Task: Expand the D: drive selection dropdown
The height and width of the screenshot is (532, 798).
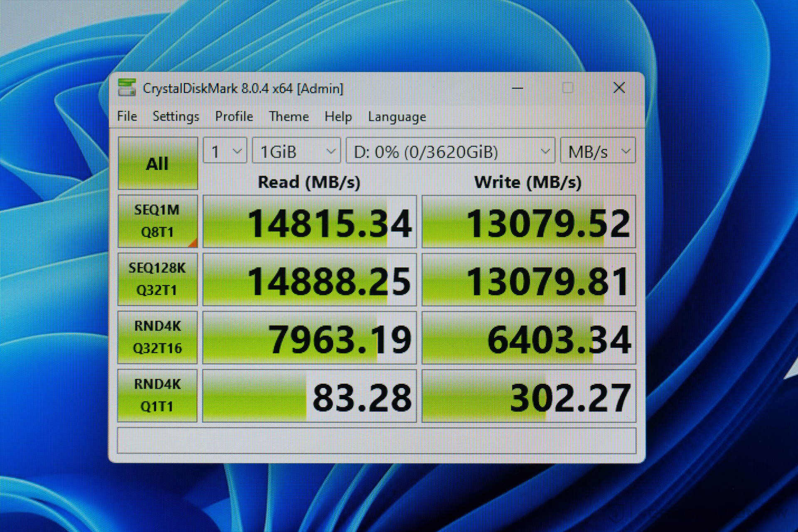Action: click(x=451, y=150)
